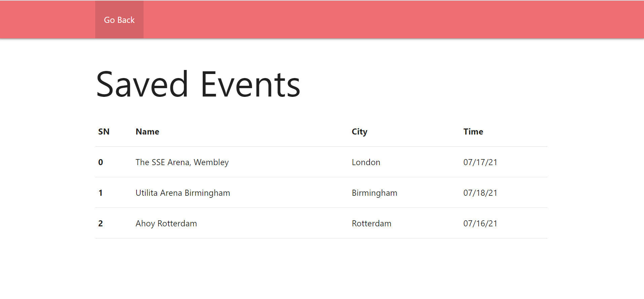The width and height of the screenshot is (644, 299).
Task: Click the Time column header
Action: click(473, 132)
